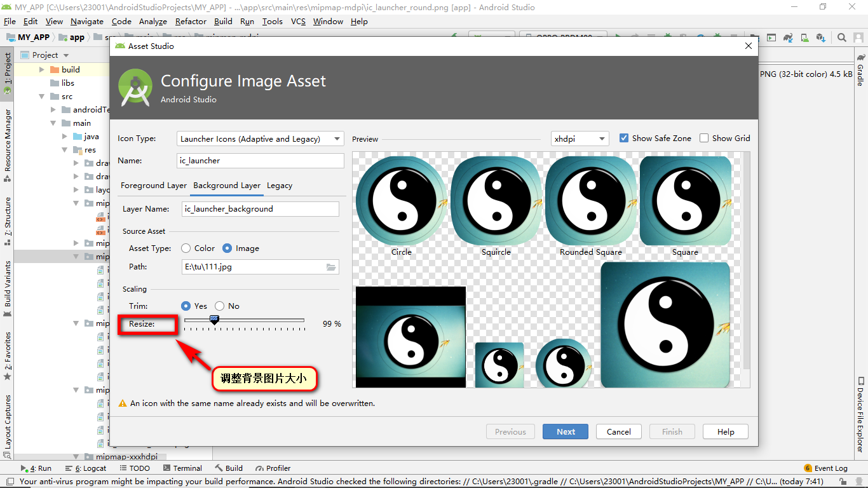Viewport: 868px width, 488px height.
Task: Open the Analyze menu
Action: coord(153,21)
